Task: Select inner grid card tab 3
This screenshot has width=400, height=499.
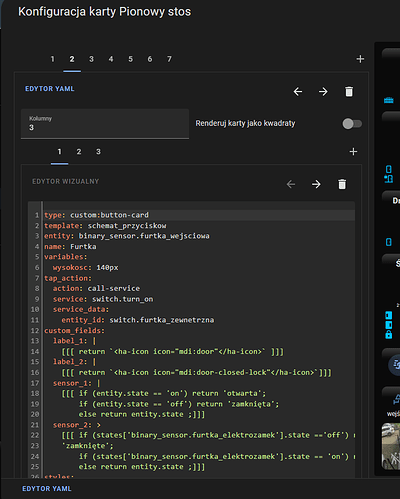Action: coord(98,152)
